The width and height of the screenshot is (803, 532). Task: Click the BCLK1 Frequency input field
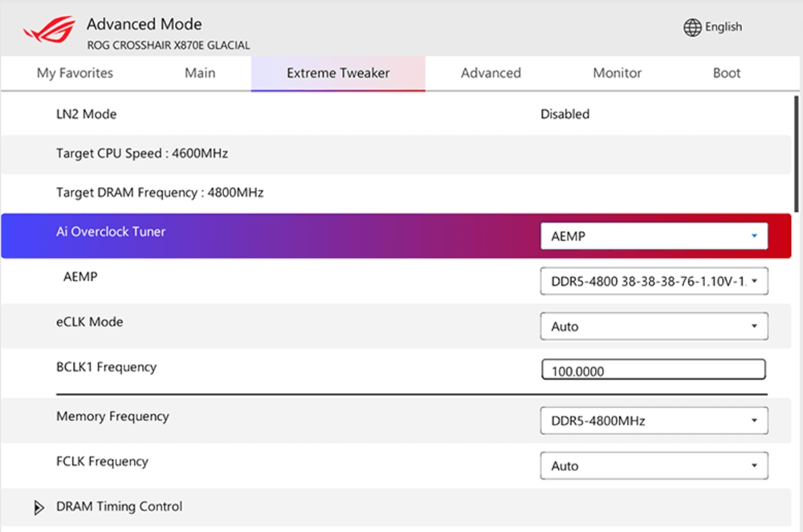click(x=654, y=370)
